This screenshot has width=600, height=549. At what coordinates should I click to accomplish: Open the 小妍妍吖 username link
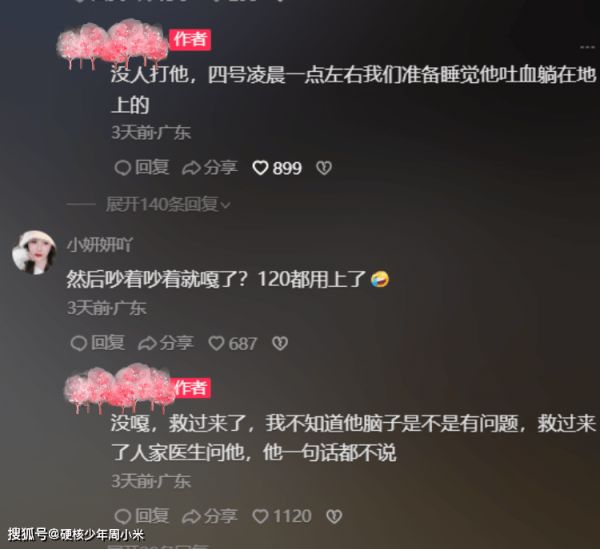point(99,245)
